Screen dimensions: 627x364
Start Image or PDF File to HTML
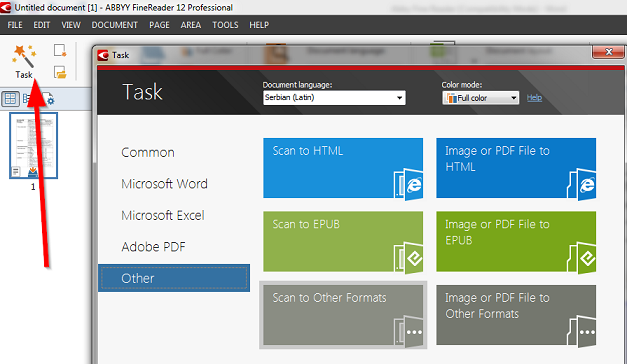516,168
